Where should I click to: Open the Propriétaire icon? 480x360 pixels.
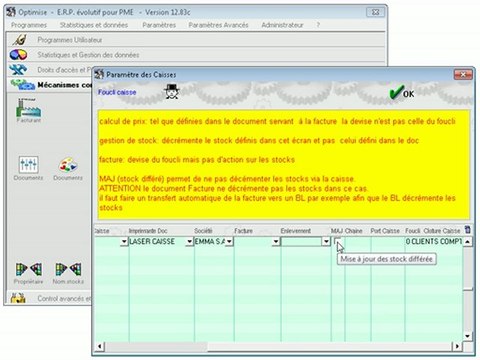click(28, 269)
